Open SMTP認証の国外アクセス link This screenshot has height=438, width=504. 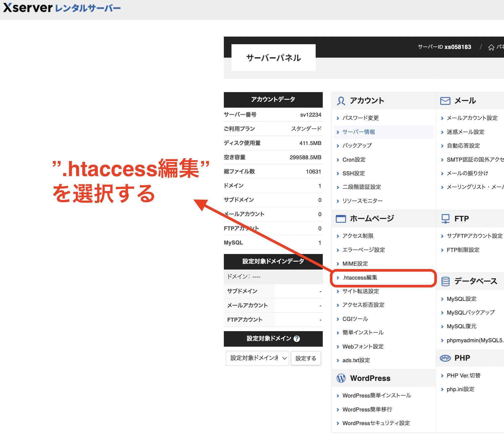tap(475, 160)
